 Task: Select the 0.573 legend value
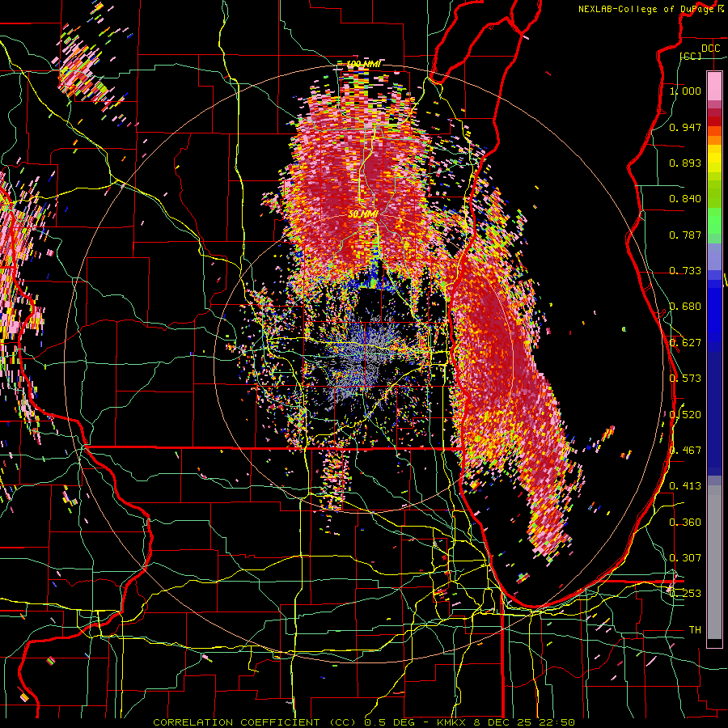pyautogui.click(x=685, y=379)
